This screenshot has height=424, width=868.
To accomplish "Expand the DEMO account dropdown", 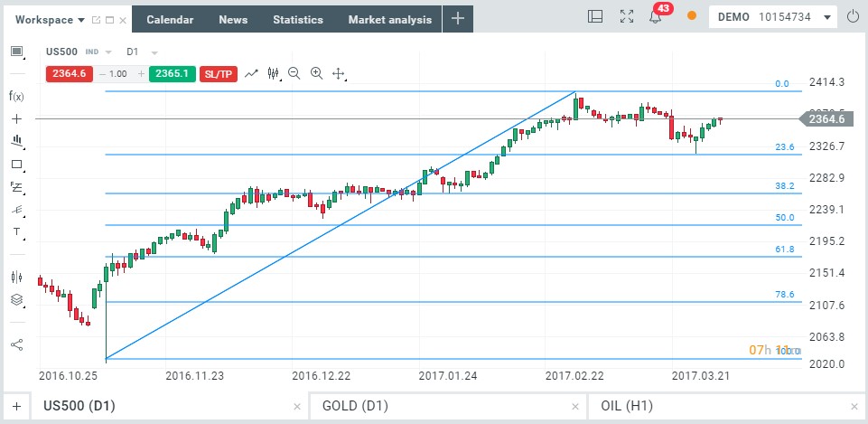I will [x=827, y=17].
